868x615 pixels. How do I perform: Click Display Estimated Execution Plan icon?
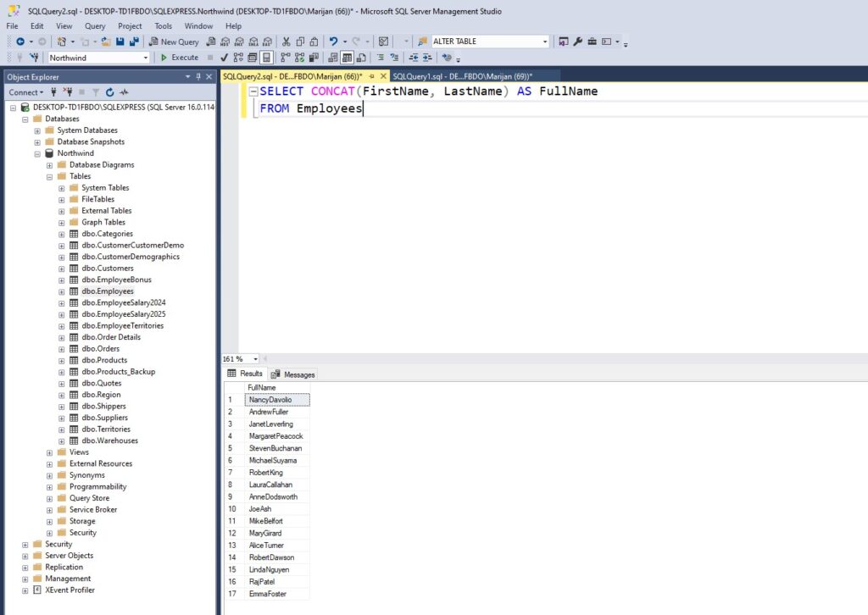pyautogui.click(x=238, y=58)
